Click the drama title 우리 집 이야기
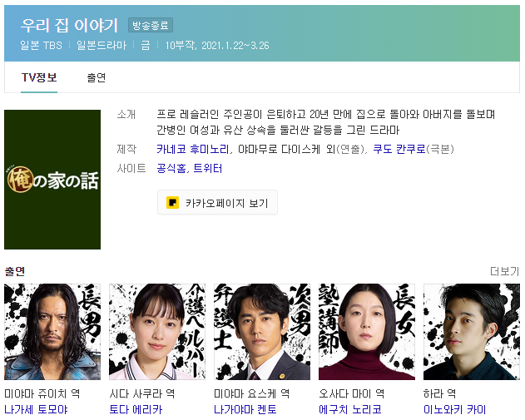Image resolution: width=525 pixels, height=420 pixels. pos(70,26)
